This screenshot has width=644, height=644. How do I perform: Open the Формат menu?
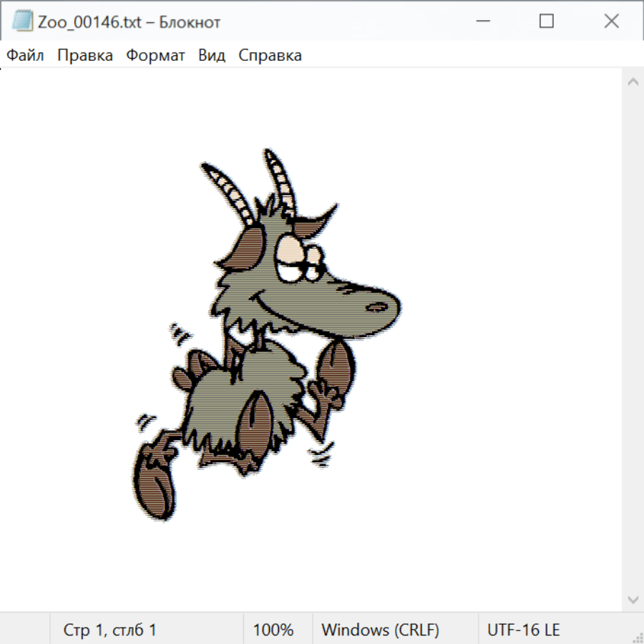coord(155,56)
